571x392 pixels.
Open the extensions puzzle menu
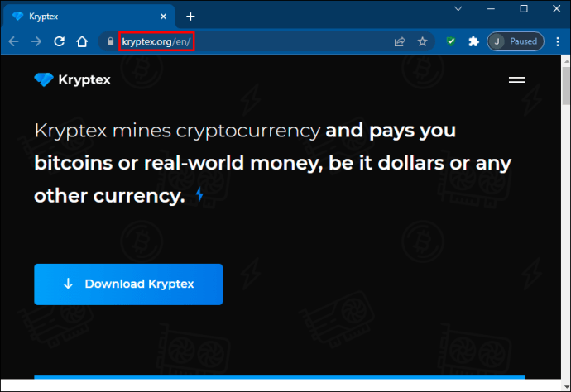coord(473,41)
